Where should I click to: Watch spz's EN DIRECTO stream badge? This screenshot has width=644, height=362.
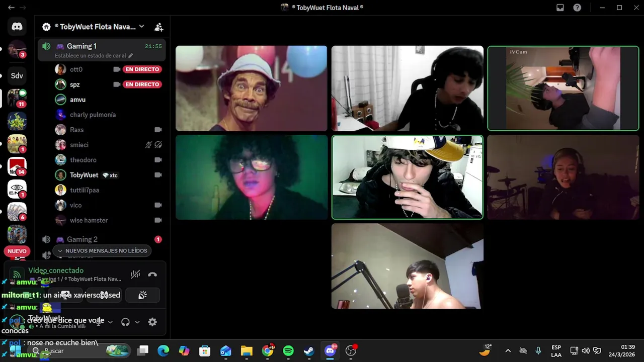(142, 84)
